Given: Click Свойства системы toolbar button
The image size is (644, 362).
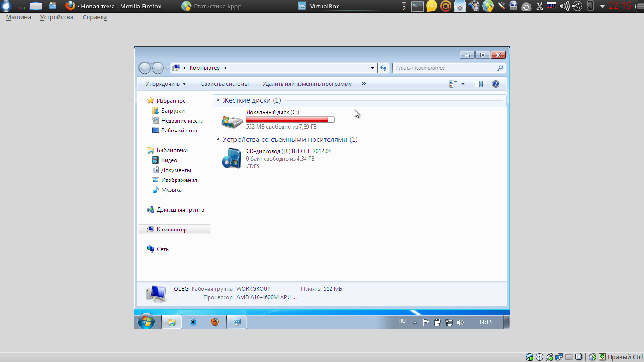Looking at the screenshot, I should (225, 84).
